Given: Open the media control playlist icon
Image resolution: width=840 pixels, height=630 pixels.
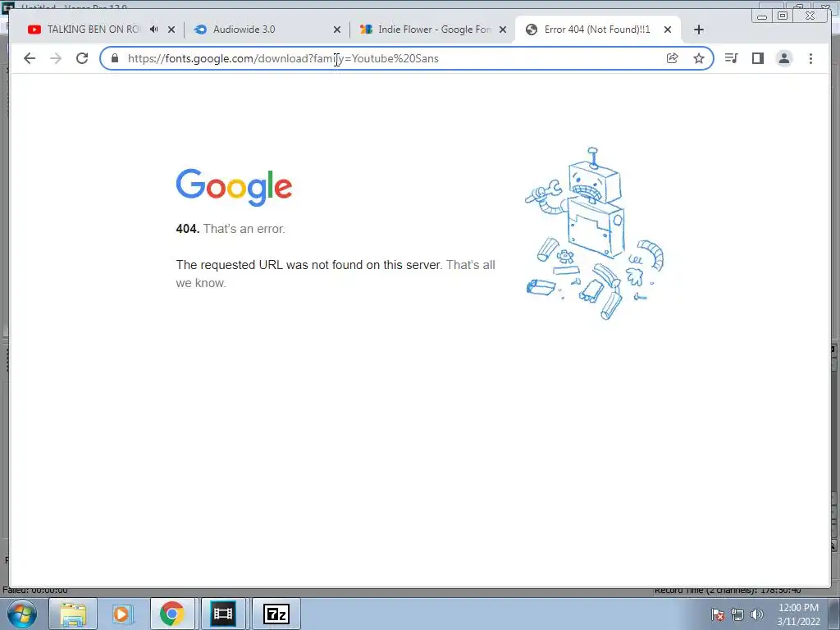Looking at the screenshot, I should (731, 58).
